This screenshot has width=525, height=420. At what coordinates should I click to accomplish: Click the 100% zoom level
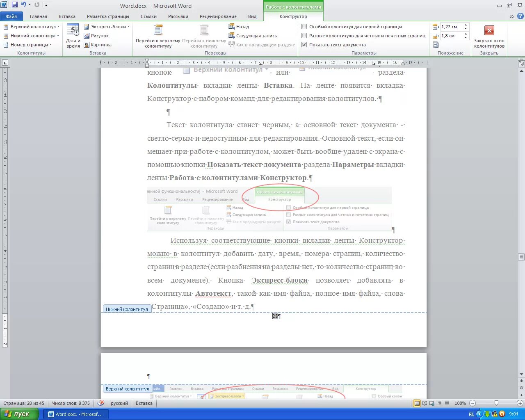(x=460, y=403)
